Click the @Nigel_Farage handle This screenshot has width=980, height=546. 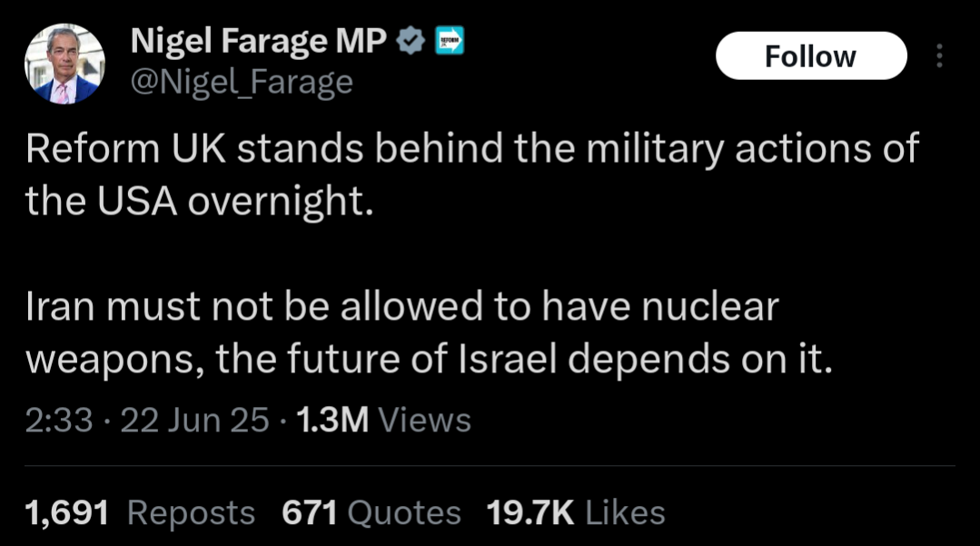click(242, 82)
